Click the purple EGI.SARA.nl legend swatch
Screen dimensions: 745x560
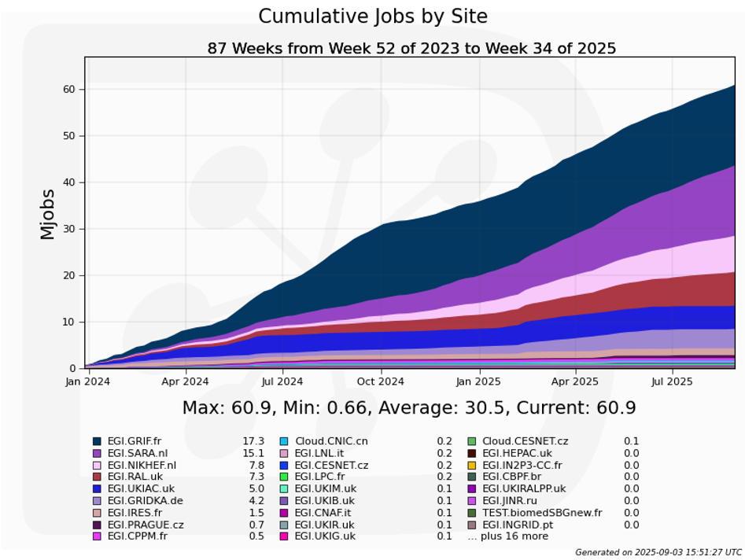pyautogui.click(x=97, y=454)
